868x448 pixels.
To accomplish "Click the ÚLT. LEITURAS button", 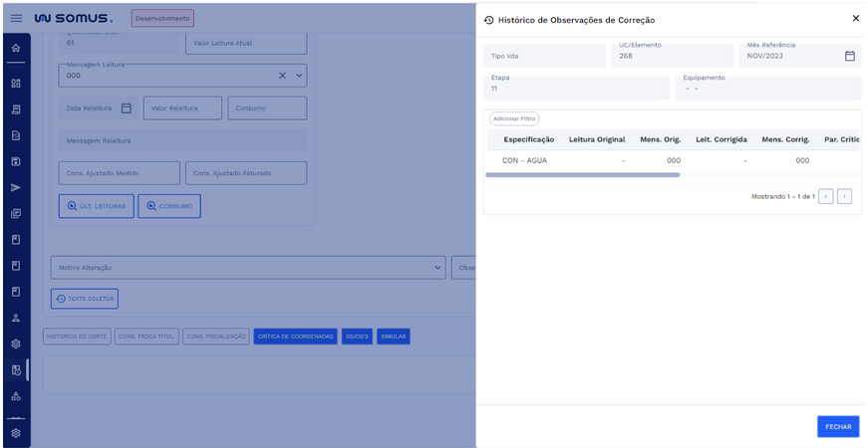I will (96, 206).
